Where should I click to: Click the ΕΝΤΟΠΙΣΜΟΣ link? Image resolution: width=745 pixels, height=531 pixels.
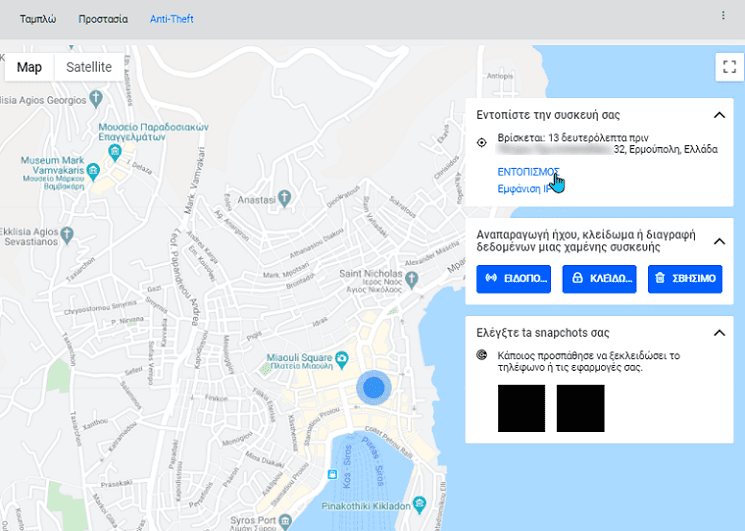(x=528, y=172)
